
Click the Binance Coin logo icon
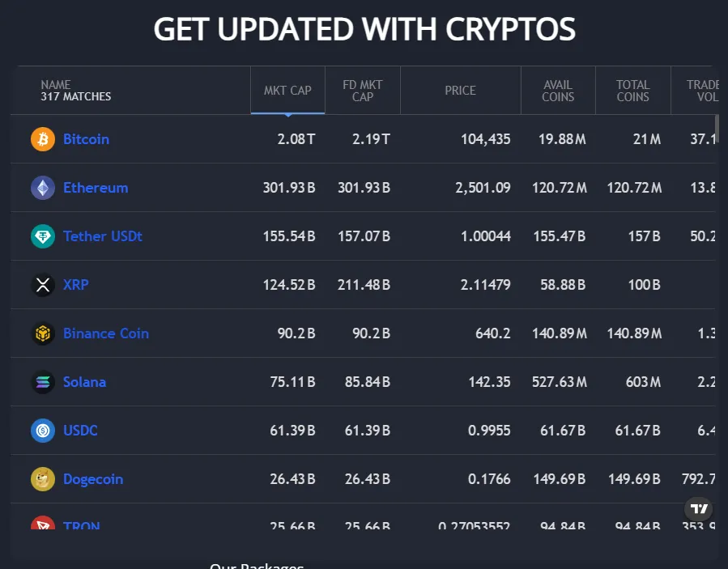[x=43, y=333]
